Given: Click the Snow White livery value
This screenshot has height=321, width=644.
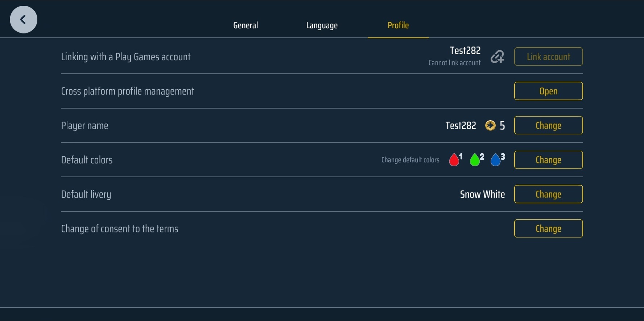Looking at the screenshot, I should point(482,194).
